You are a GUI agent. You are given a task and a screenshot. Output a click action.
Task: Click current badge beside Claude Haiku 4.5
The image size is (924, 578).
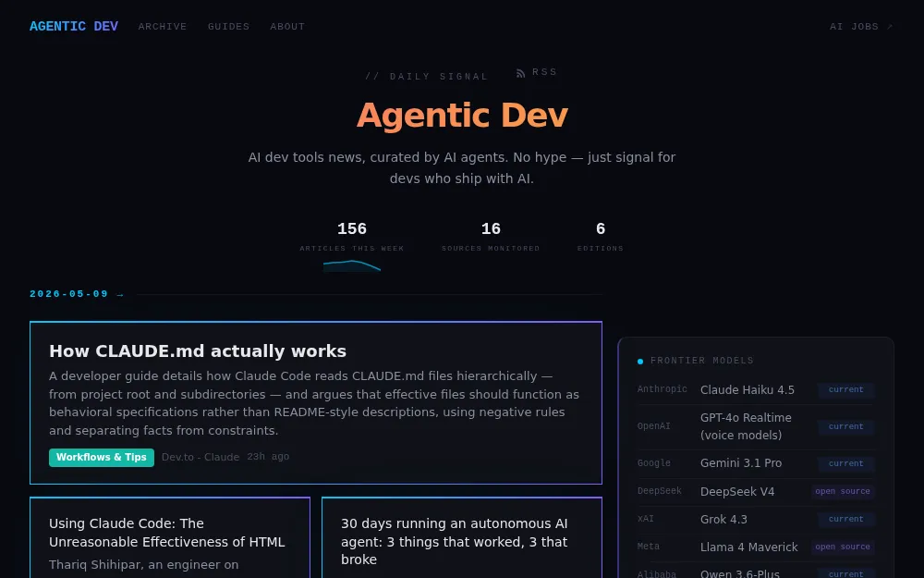point(845,390)
